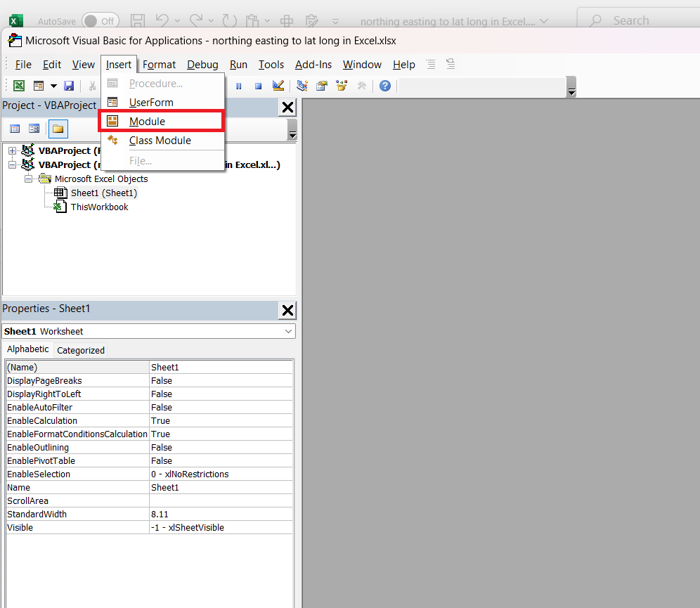Image resolution: width=700 pixels, height=608 pixels.
Task: Open the Object Browser toolbar icon
Action: [342, 86]
